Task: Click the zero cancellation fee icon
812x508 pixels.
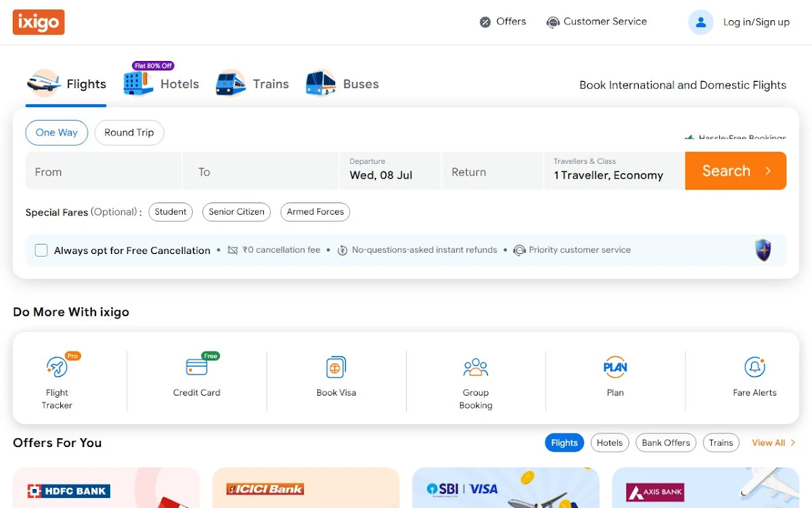Action: 233,250
